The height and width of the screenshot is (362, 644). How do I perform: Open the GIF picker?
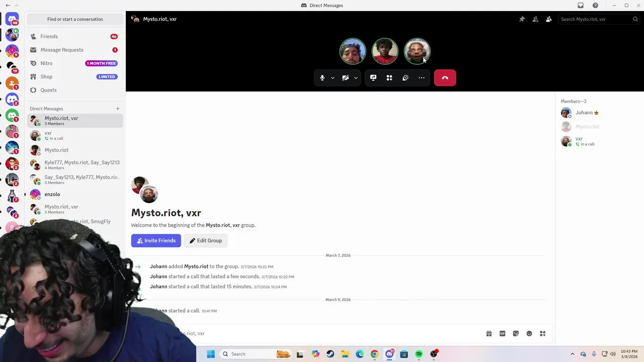(x=502, y=333)
